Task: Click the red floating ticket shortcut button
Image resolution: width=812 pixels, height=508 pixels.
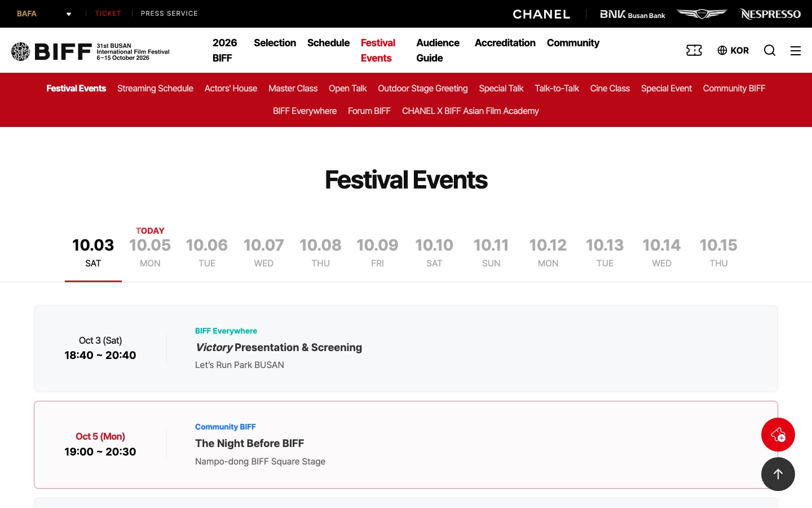Action: pos(778,435)
